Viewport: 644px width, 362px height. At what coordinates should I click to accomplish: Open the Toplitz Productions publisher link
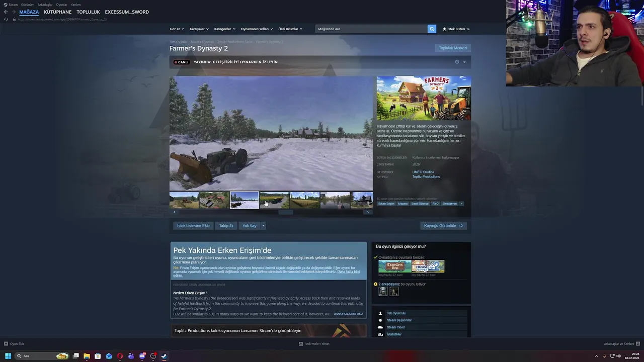pyautogui.click(x=426, y=176)
